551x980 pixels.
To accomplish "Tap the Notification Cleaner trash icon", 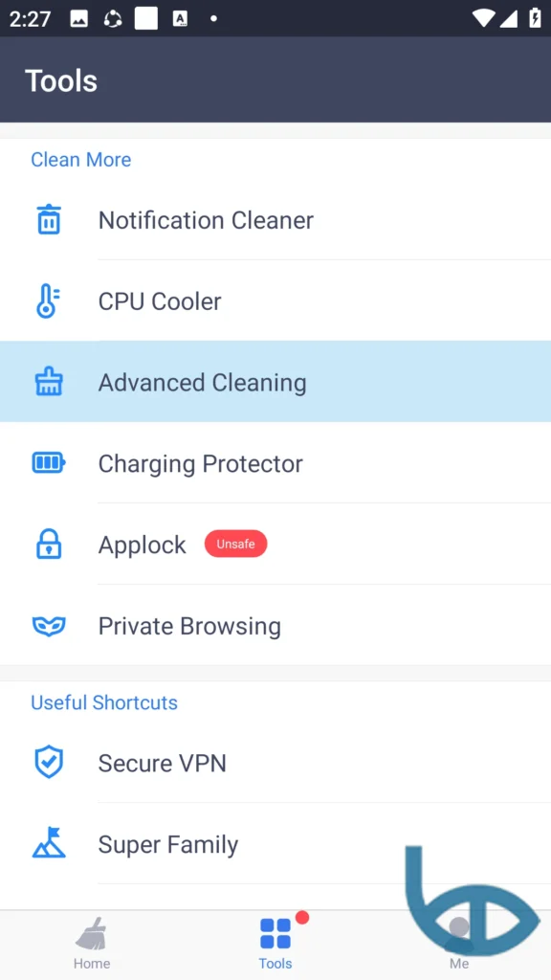I will pos(49,219).
